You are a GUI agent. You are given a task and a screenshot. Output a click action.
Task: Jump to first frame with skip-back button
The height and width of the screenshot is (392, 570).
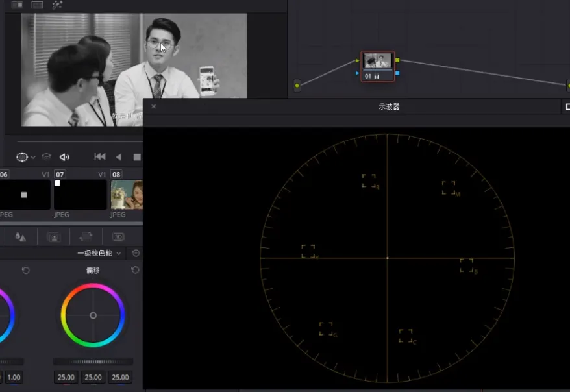click(100, 156)
